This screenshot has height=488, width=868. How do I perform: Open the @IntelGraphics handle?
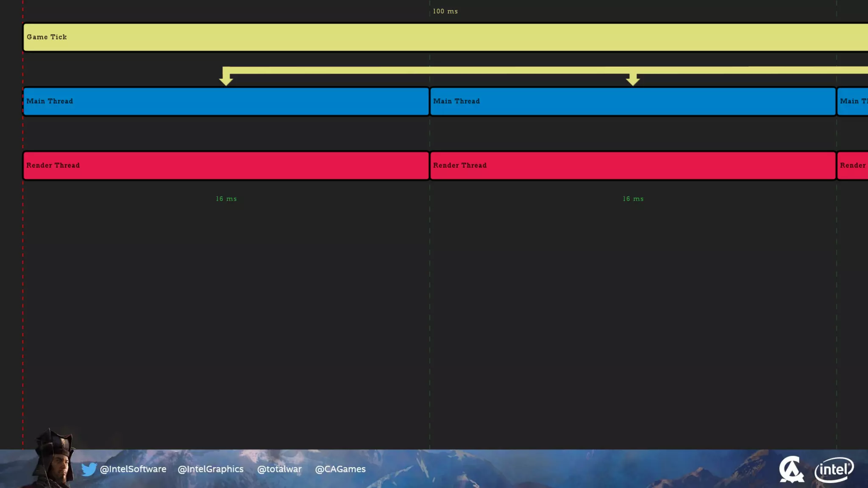[x=211, y=469]
